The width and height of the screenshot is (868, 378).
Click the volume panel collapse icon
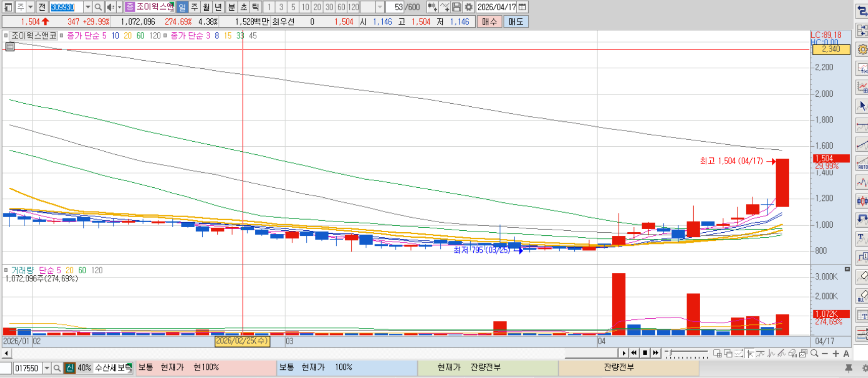click(x=847, y=269)
